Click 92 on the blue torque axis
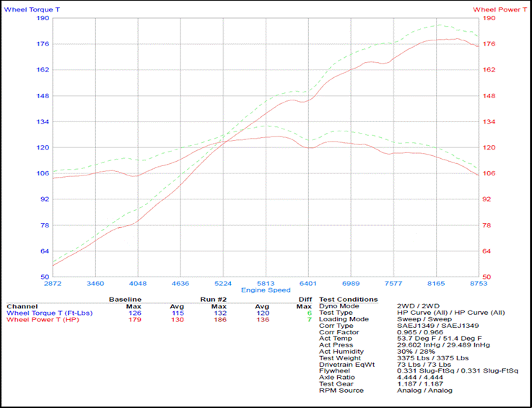This screenshot has height=408, width=532. tap(45, 199)
